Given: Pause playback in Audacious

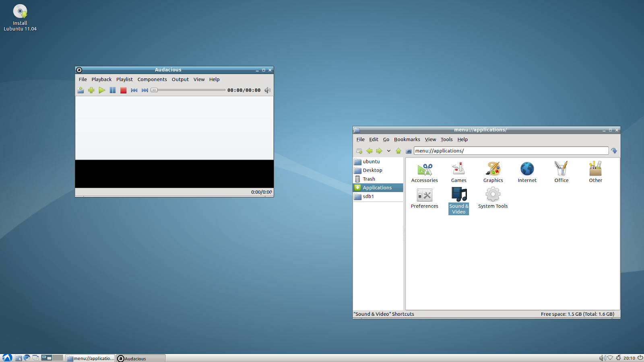Looking at the screenshot, I should pyautogui.click(x=113, y=90).
